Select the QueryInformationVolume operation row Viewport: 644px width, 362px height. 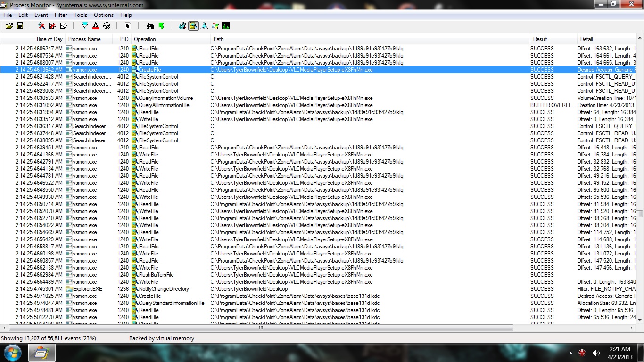click(318, 98)
